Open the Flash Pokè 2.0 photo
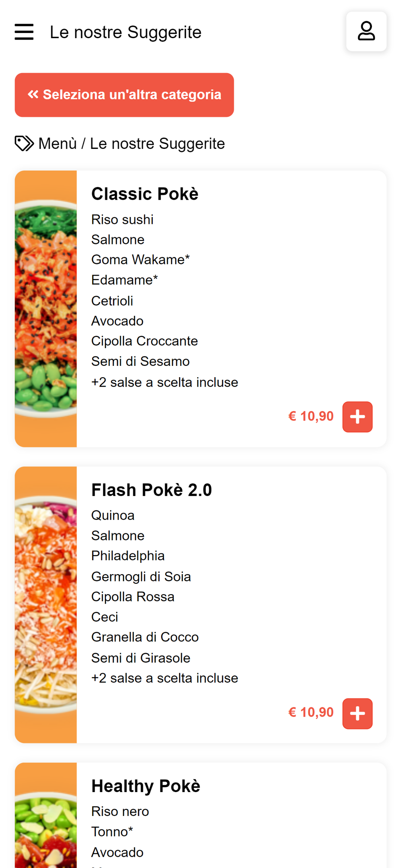Image resolution: width=401 pixels, height=868 pixels. coord(46,605)
